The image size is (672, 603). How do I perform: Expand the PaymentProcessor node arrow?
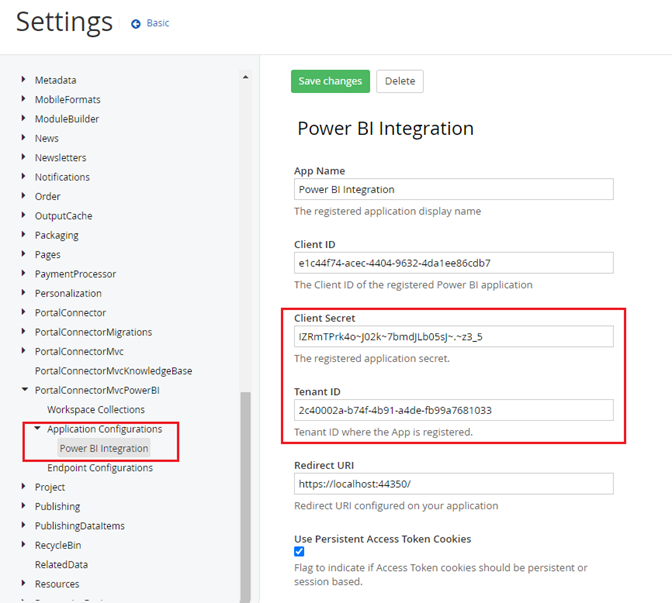(24, 273)
